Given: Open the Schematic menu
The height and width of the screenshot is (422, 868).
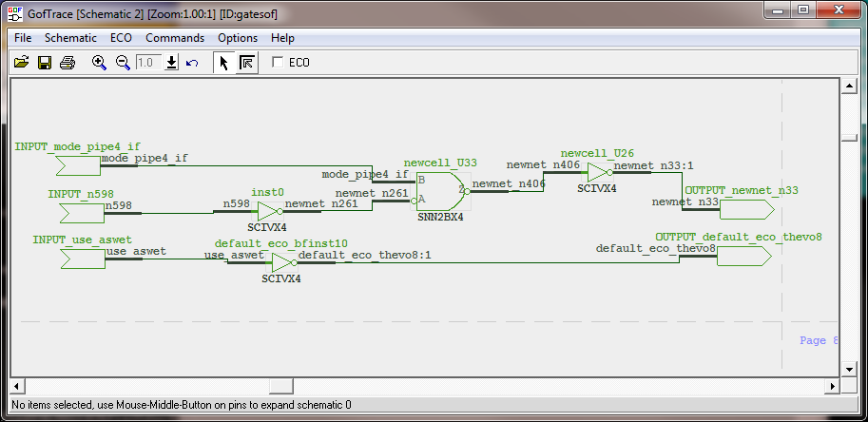Looking at the screenshot, I should 70,38.
